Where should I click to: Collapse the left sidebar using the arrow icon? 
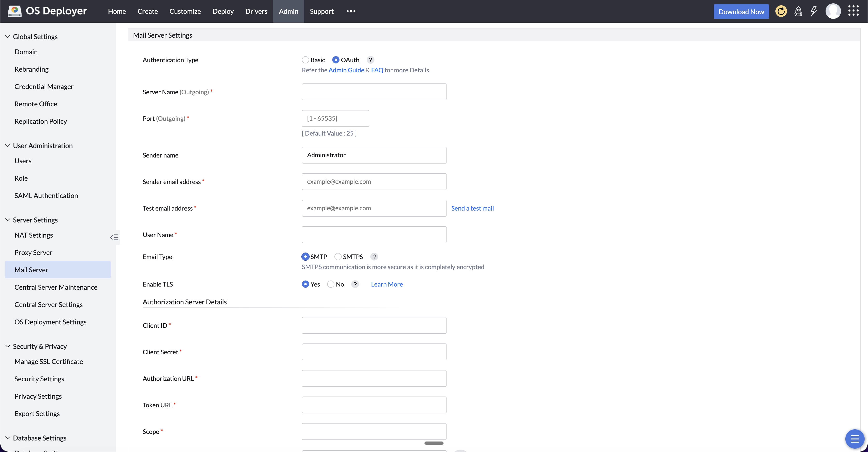(114, 237)
